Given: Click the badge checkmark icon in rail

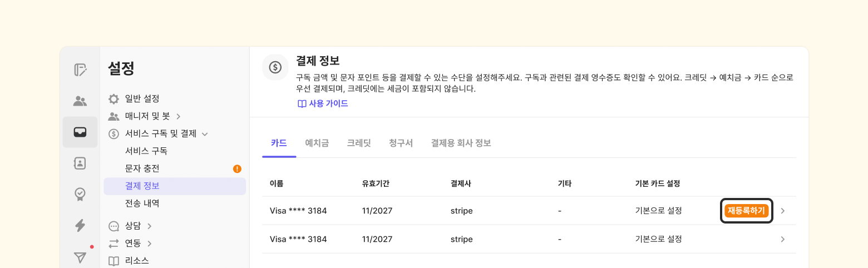Looking at the screenshot, I should pyautogui.click(x=80, y=194).
